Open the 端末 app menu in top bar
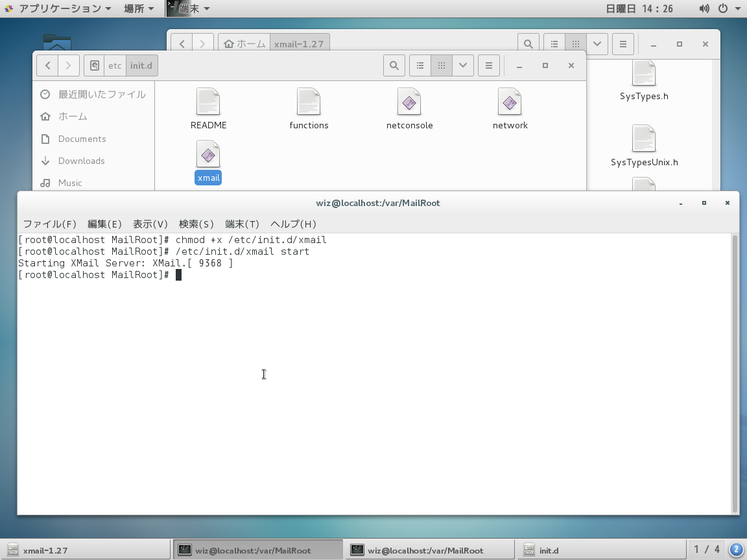This screenshot has height=560, width=747. tap(189, 8)
